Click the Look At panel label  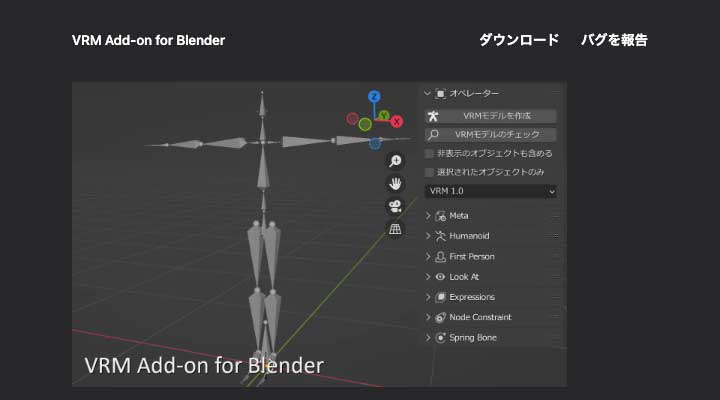click(x=464, y=277)
